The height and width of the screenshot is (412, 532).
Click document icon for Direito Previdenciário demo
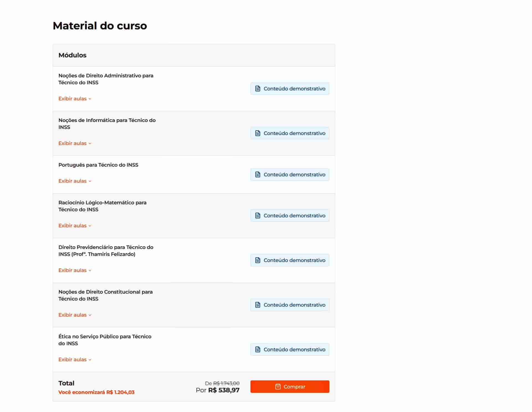coord(258,260)
